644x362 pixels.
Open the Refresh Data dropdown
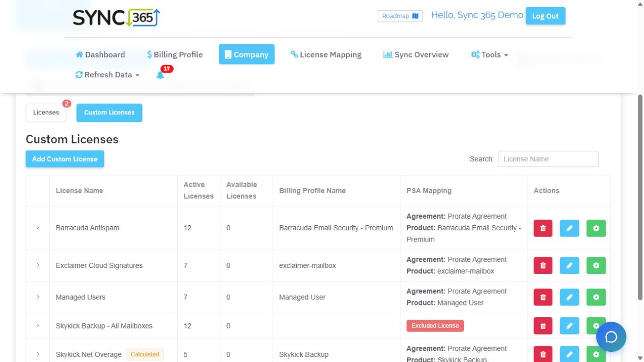click(107, 75)
